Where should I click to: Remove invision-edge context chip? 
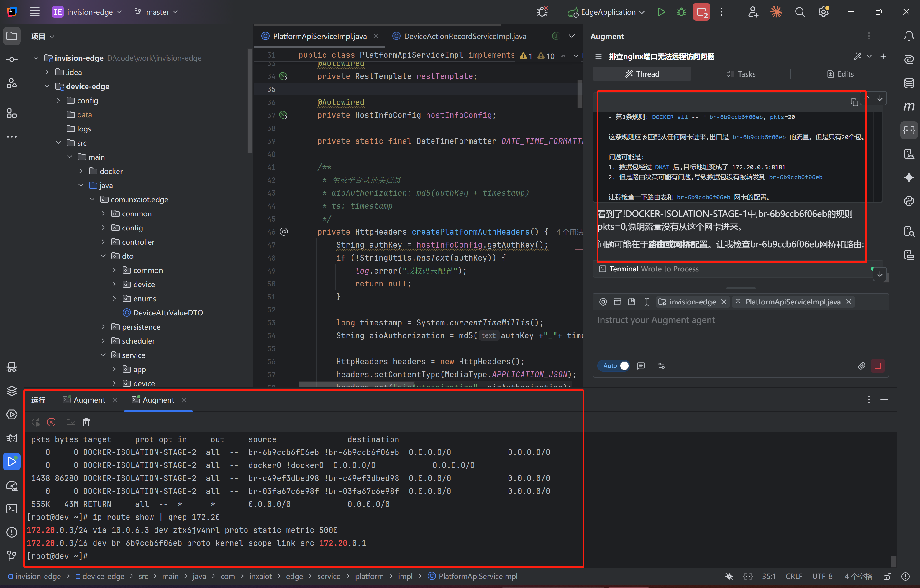click(724, 302)
